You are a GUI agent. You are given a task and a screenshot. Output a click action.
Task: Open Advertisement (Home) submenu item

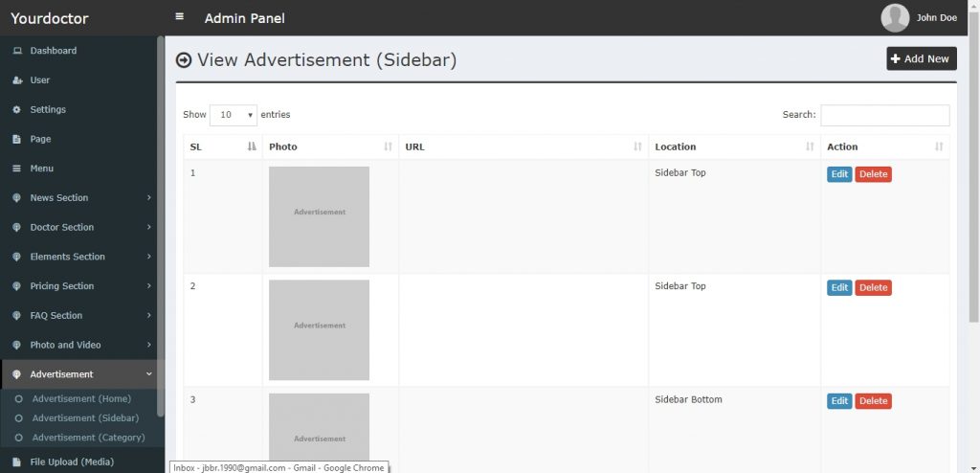pos(82,398)
